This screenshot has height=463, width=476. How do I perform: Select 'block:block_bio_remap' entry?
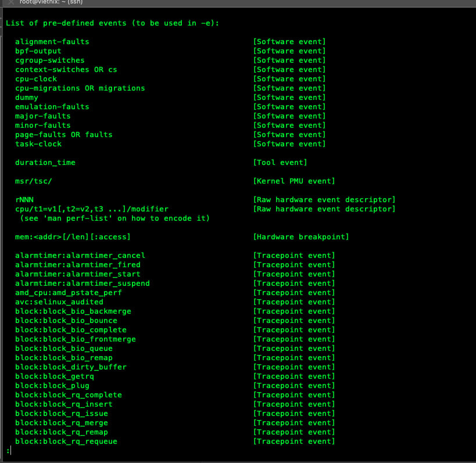[x=64, y=358]
